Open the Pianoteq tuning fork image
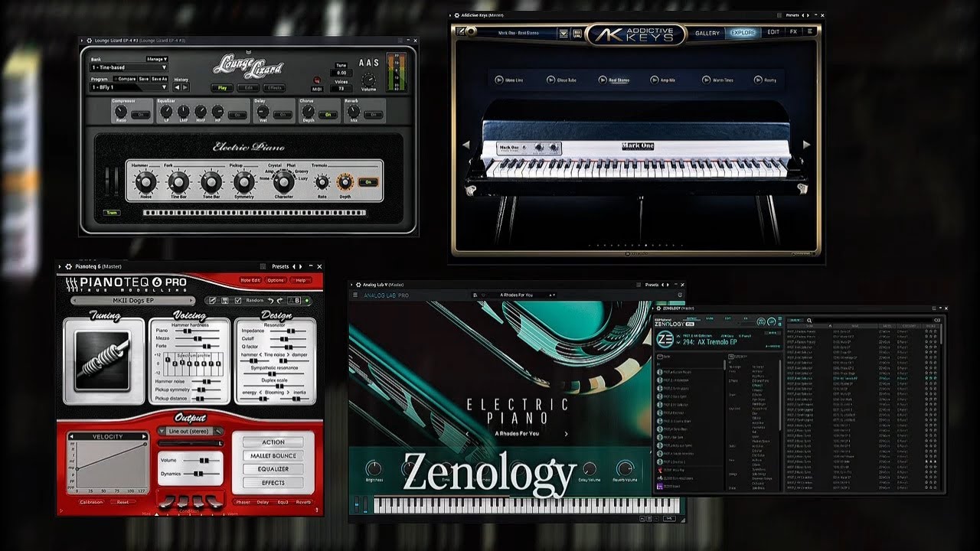 [x=103, y=360]
